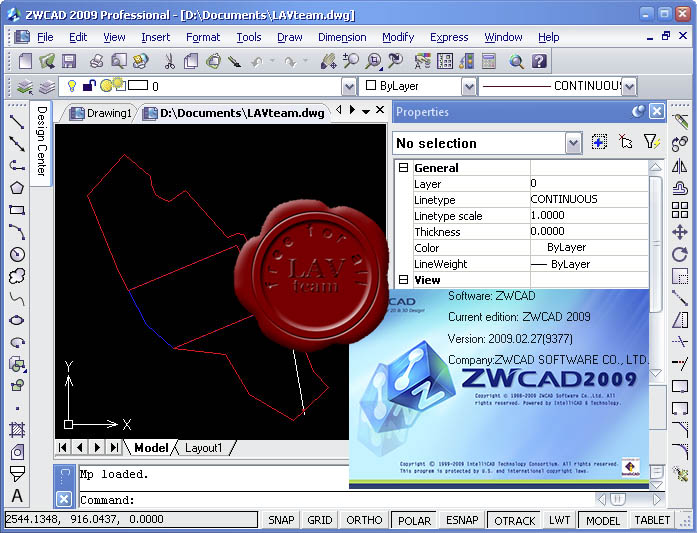Screen dimensions: 697x533
Task: Select the Circle draw tool
Action: click(17, 254)
